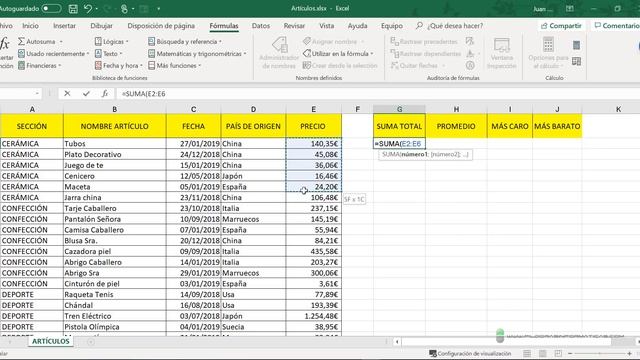640x360 pixels.
Task: Click the price cell 106,48€
Action: pyautogui.click(x=313, y=198)
